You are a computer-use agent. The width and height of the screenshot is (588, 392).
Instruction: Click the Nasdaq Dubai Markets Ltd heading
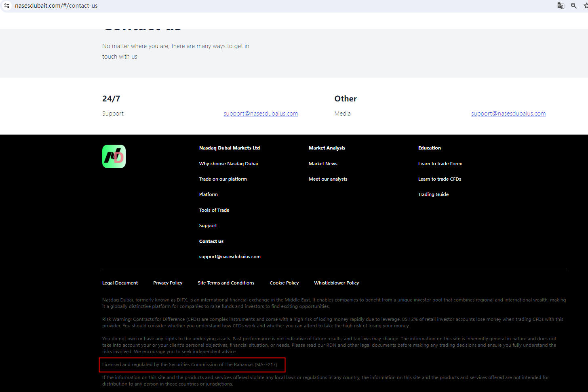tap(230, 148)
